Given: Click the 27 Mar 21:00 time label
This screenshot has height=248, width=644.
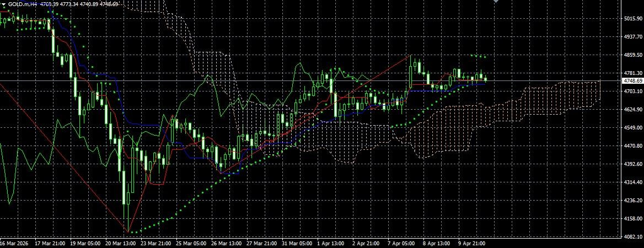Looking at the screenshot, I should tap(262, 244).
